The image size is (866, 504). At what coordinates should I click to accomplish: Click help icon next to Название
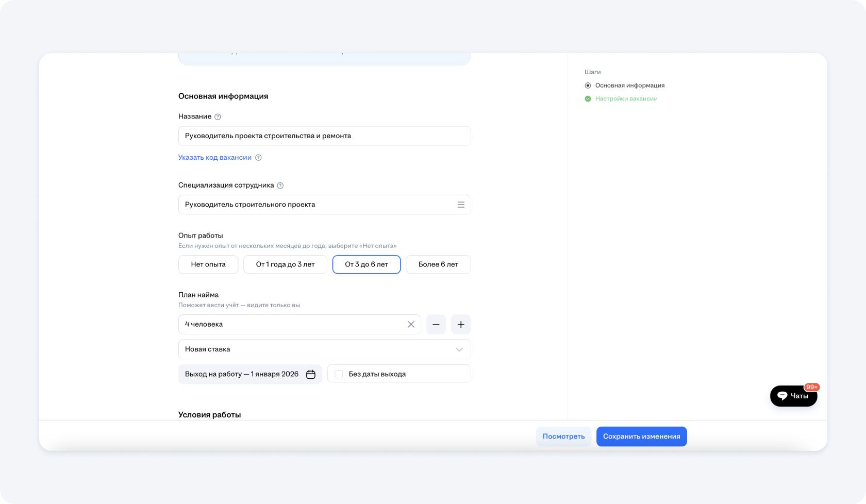pyautogui.click(x=218, y=117)
